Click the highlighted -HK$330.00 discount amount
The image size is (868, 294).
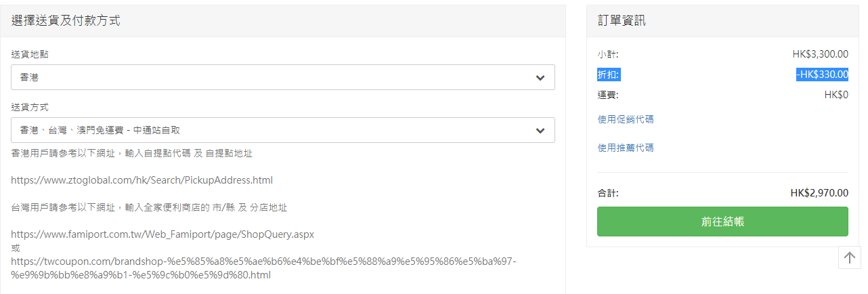tap(822, 75)
